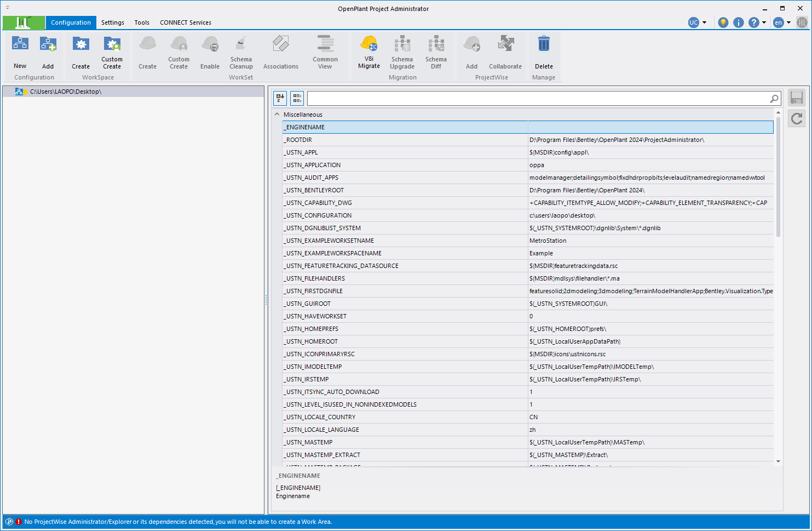Switch to the Configuration tab
The width and height of the screenshot is (812, 531).
coord(71,22)
